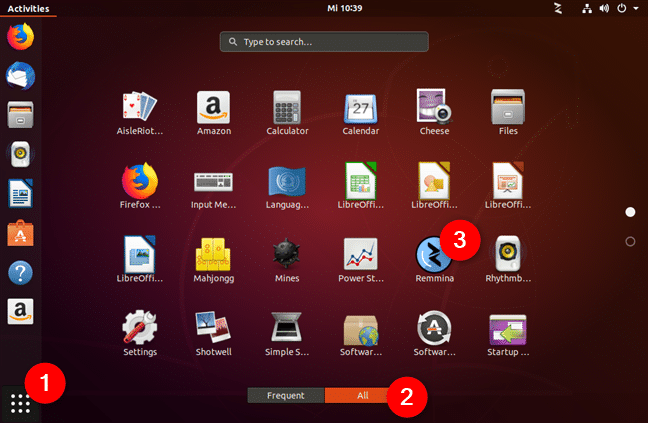Open Rhythmbox from the app grid
648x423 pixels.
(508, 260)
